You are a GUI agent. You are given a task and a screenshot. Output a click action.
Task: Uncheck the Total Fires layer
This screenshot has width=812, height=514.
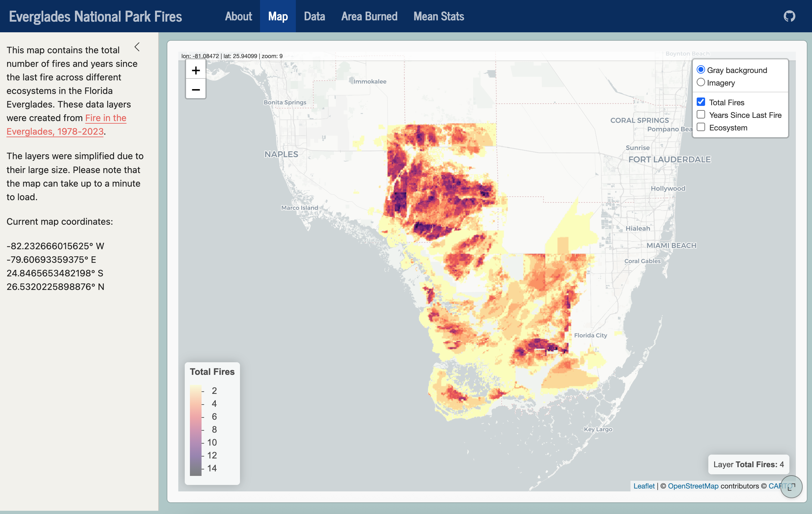[701, 102]
